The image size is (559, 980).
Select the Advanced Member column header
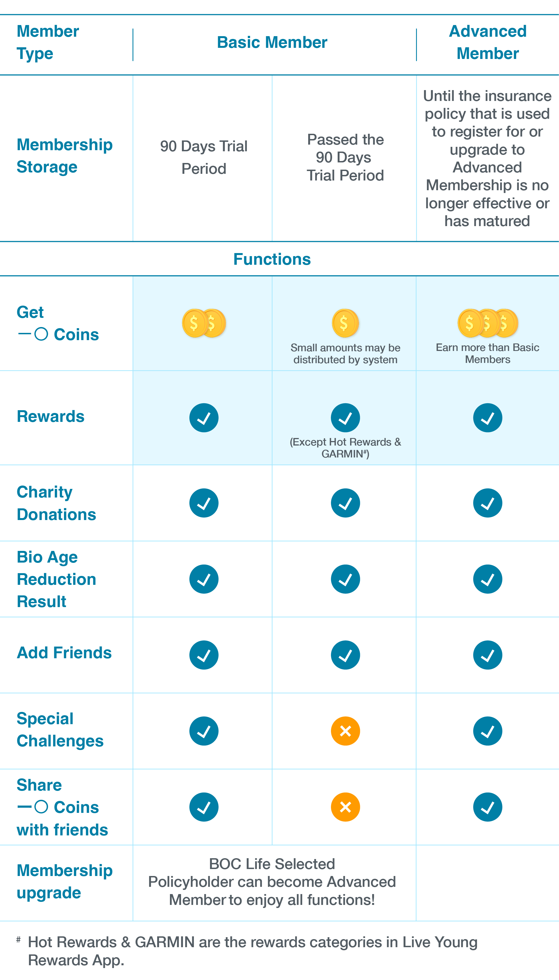(x=488, y=42)
